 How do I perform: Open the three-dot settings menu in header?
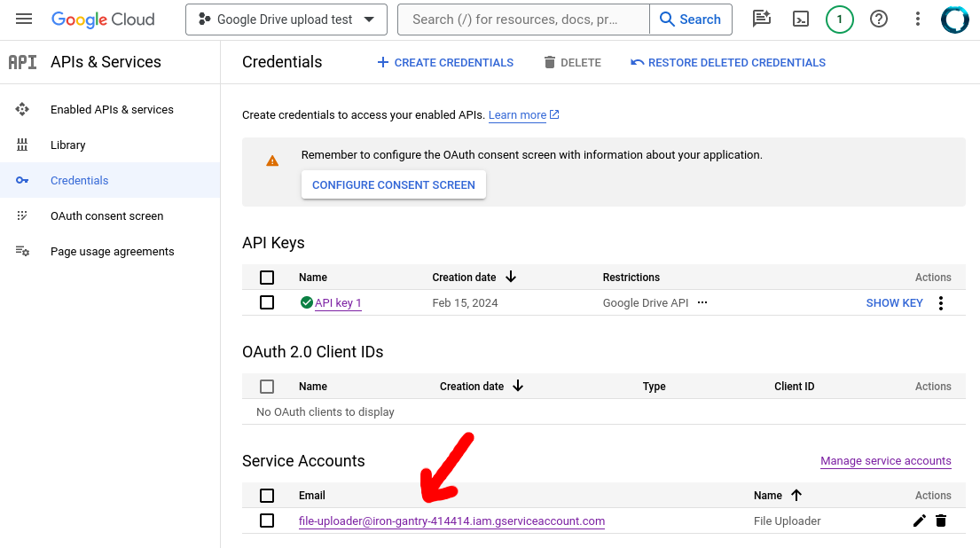(918, 20)
